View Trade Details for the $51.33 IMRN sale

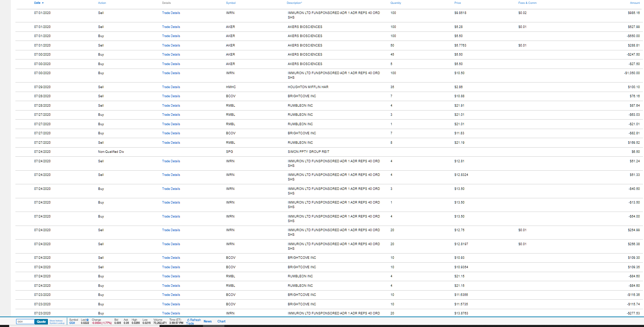pyautogui.click(x=171, y=175)
